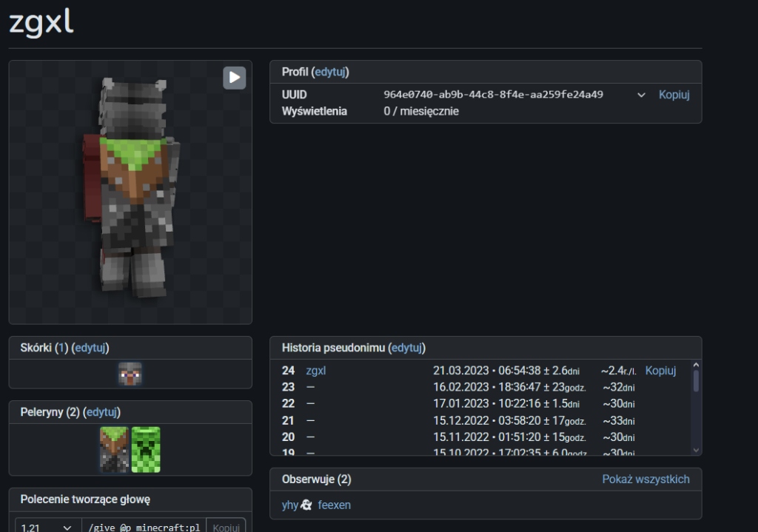Screen dimensions: 758x532
Task: Edit the Skórki section
Action: [90, 348]
